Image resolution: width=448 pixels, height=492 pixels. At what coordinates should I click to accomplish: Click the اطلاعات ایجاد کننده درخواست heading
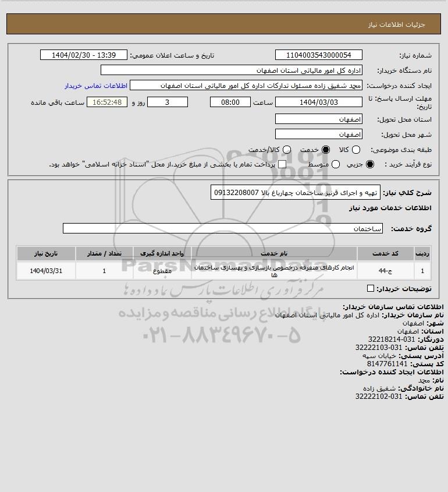[x=392, y=372]
